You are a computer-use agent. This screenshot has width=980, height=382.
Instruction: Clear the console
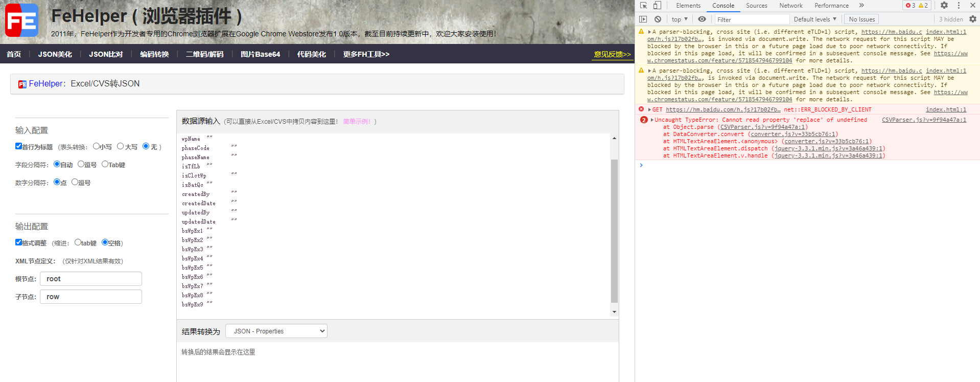(658, 19)
